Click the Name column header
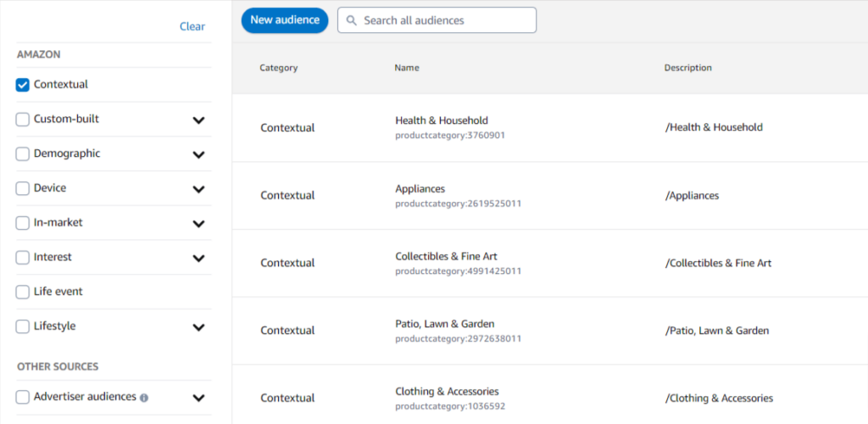 tap(407, 68)
